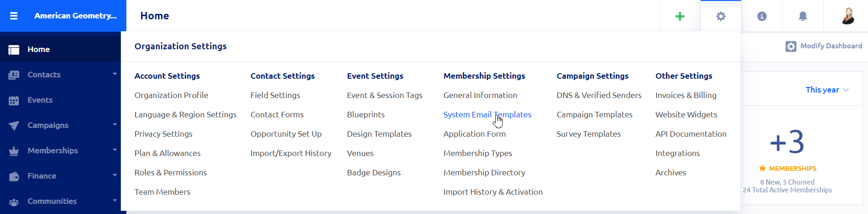Screen dimensions: 868x214
Task: Open Campaign Templates link
Action: [x=595, y=115]
